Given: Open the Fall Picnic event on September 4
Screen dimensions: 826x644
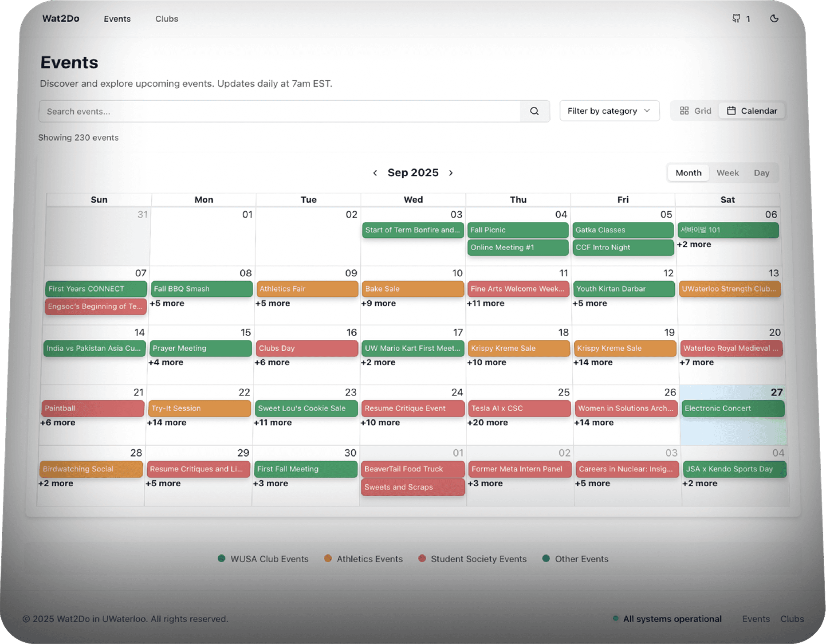Looking at the screenshot, I should (x=517, y=230).
